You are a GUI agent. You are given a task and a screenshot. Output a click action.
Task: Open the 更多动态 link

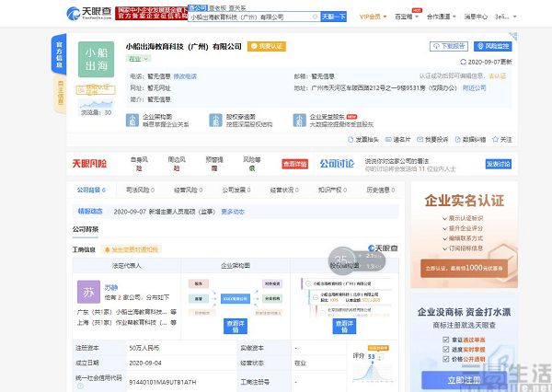(233, 212)
